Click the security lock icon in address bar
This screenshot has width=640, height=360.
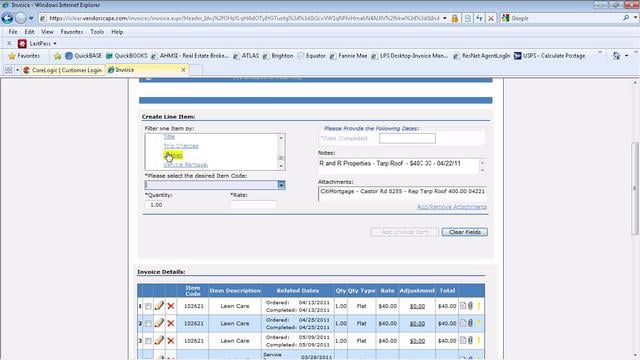pyautogui.click(x=455, y=18)
